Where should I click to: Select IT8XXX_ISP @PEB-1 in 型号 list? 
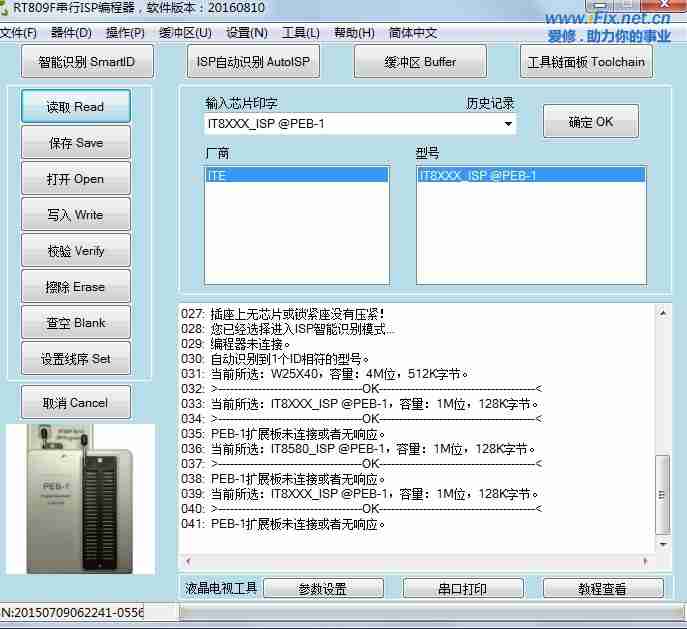click(x=531, y=176)
